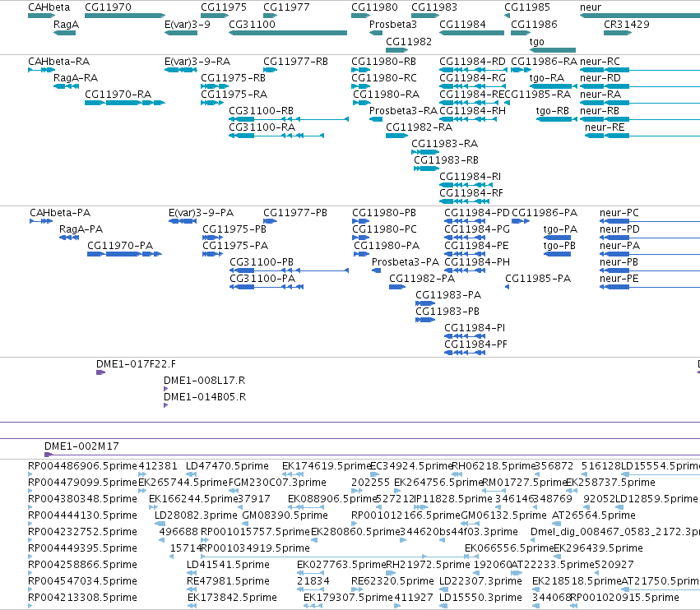
Task: Click EST EK174619.5prime
Action: click(x=327, y=466)
